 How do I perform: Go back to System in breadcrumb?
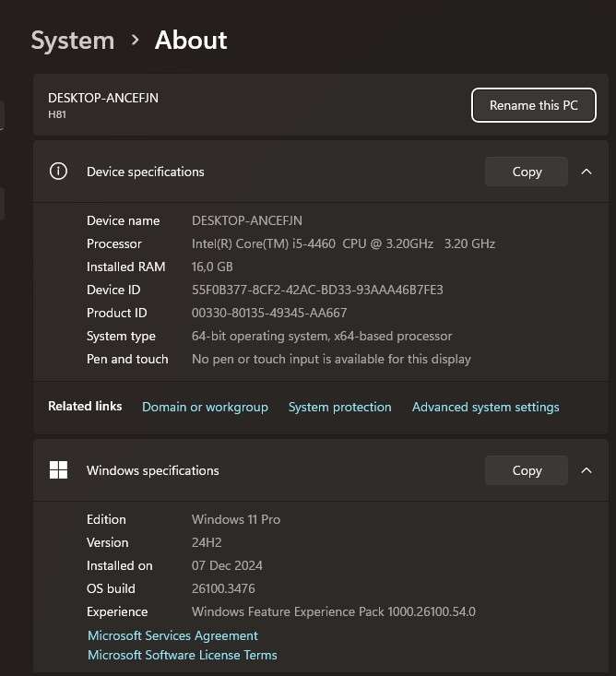73,41
